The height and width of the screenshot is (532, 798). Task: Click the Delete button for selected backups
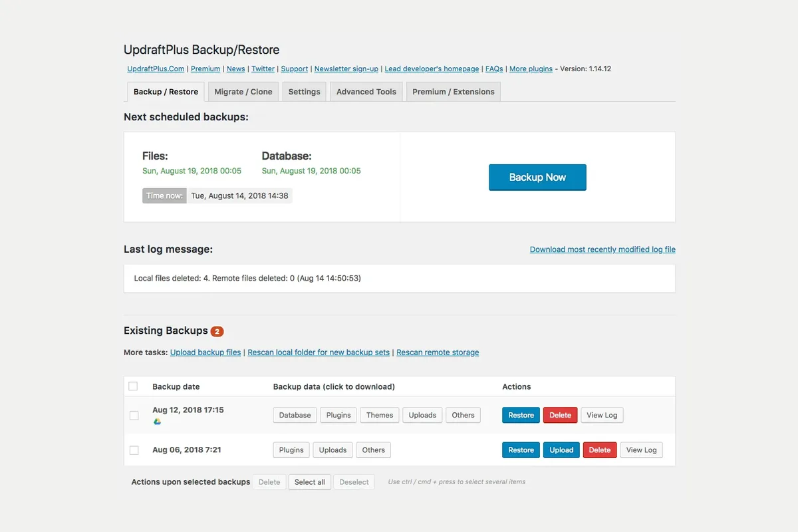(x=269, y=482)
